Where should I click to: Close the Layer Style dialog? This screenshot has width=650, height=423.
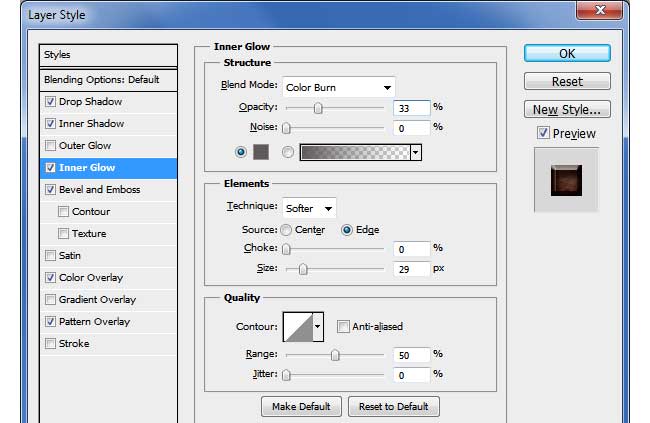coord(599,10)
